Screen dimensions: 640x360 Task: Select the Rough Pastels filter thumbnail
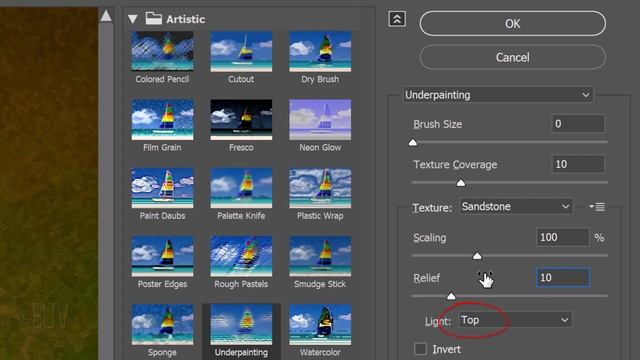tap(241, 256)
